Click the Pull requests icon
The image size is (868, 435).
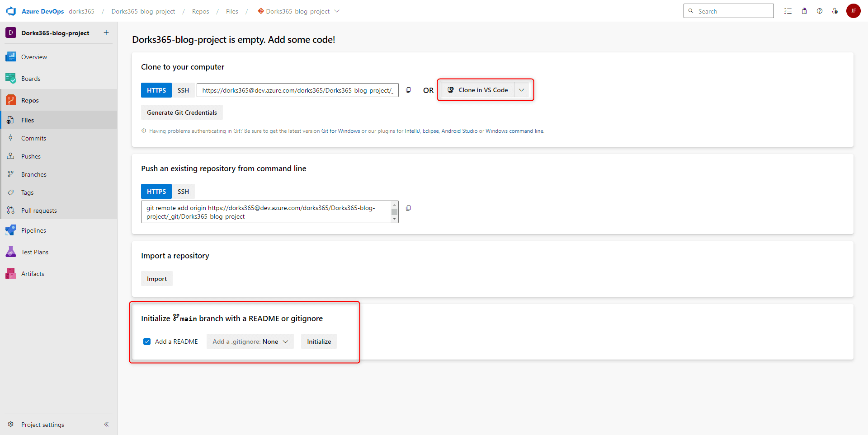(x=10, y=210)
